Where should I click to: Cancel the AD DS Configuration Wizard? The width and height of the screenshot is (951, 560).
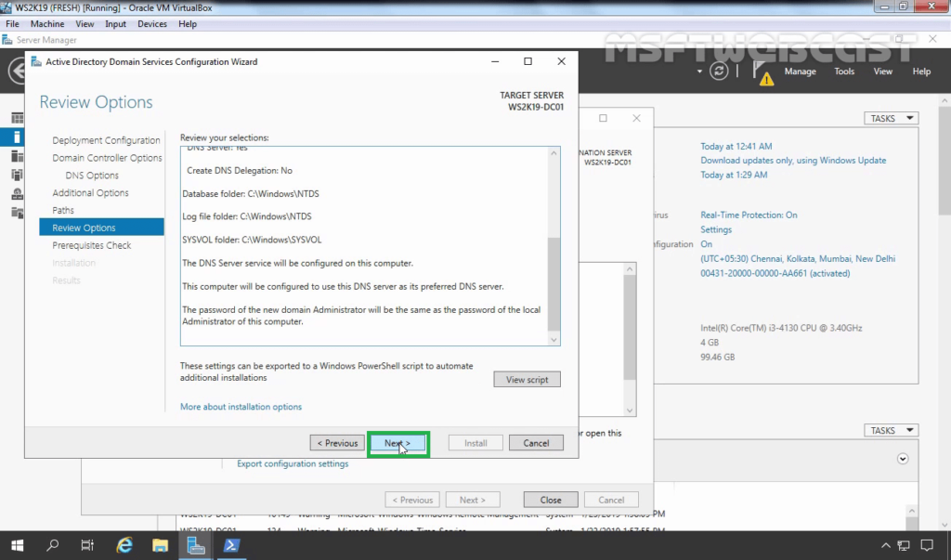click(536, 444)
